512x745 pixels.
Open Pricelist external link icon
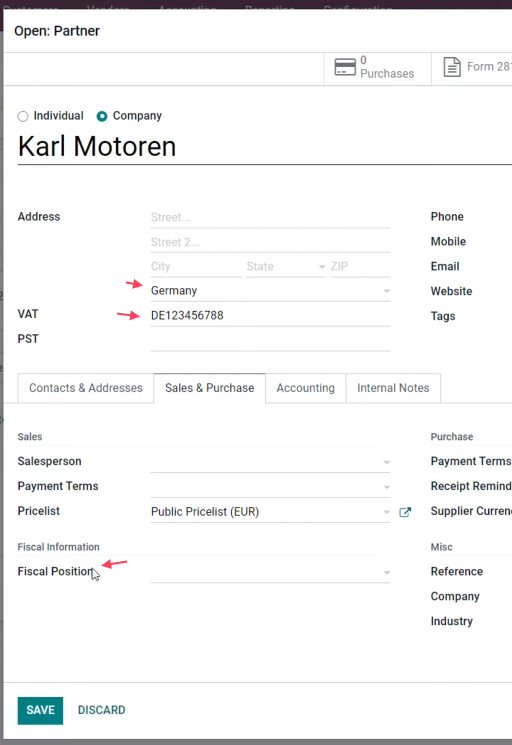coord(405,512)
